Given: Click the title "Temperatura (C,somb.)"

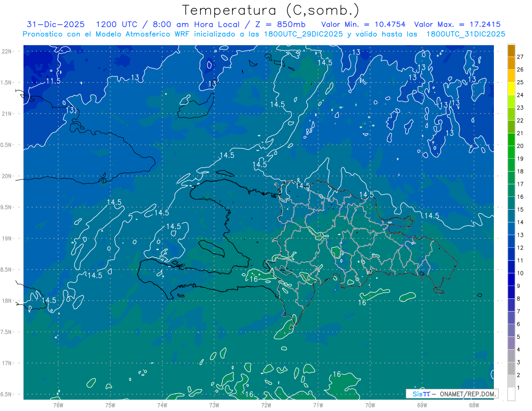Looking at the screenshot, I should coord(271,10).
